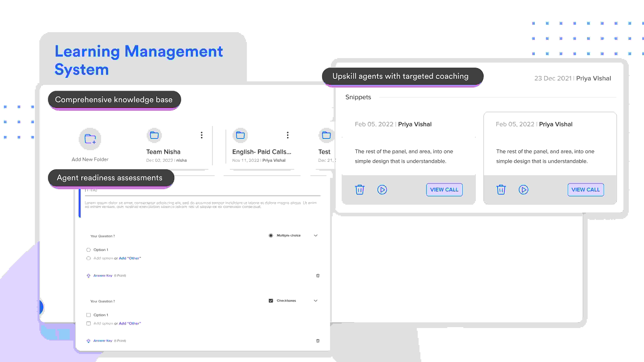Toggle the Checkboxes question type indicator
This screenshot has width=644, height=362.
[271, 301]
